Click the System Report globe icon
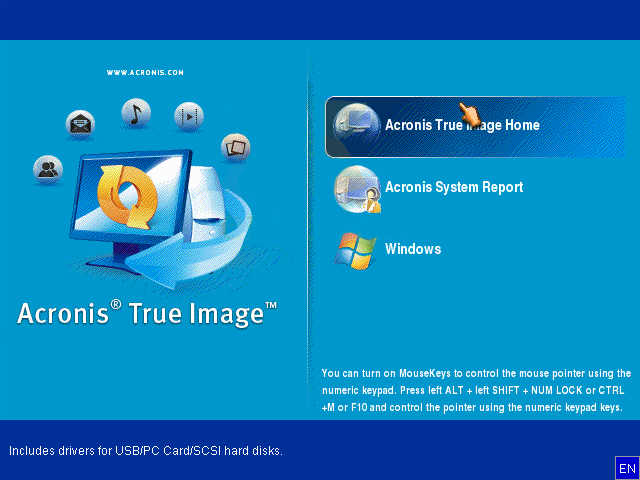This screenshot has height=480, width=640. [357, 189]
